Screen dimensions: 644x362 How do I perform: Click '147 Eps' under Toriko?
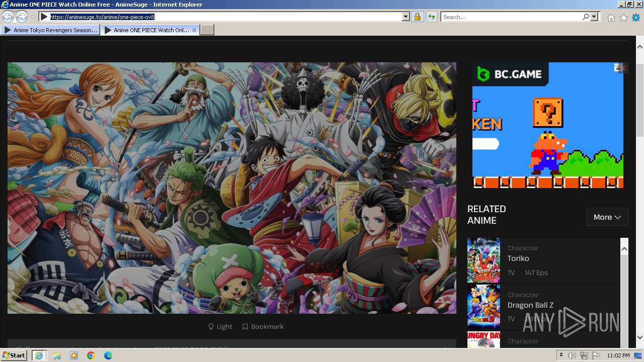pyautogui.click(x=536, y=273)
